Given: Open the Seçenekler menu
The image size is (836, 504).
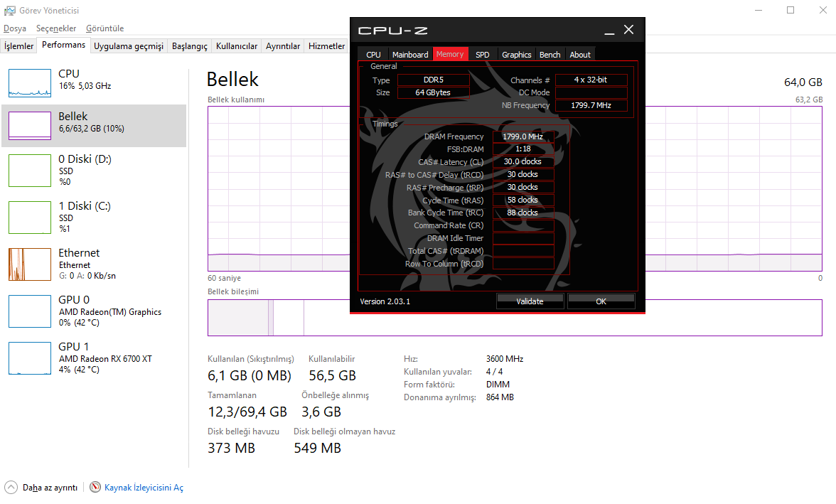Looking at the screenshot, I should [x=56, y=28].
